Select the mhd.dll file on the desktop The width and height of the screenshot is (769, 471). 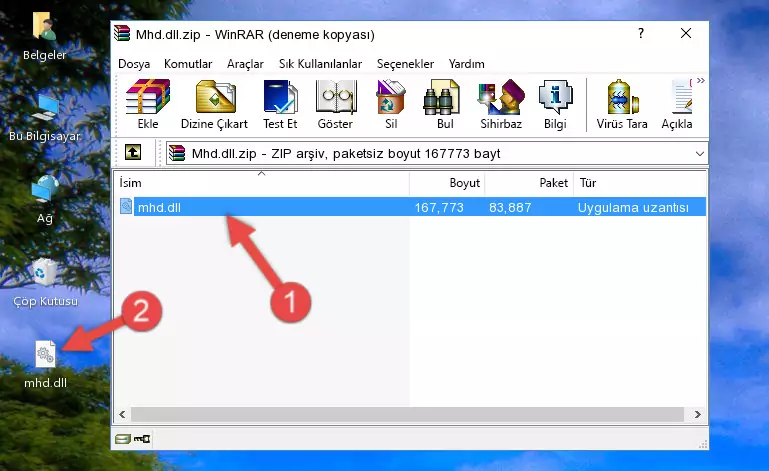[46, 365]
